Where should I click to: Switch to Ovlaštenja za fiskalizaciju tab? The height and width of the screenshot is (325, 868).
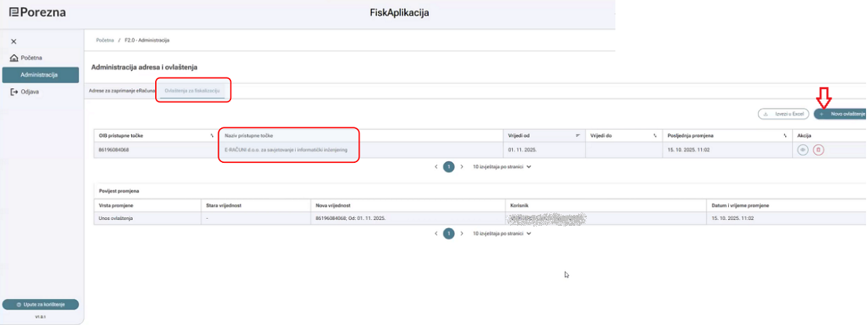[x=193, y=90]
